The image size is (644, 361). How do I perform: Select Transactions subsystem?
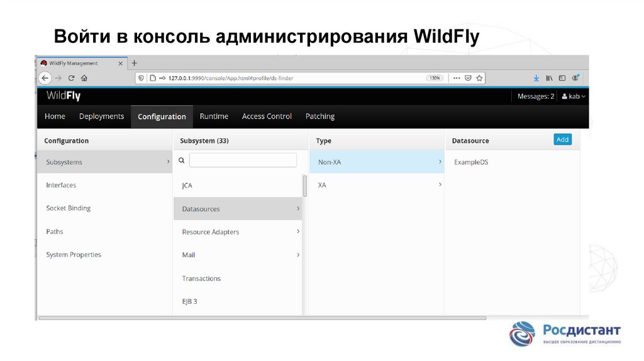(238, 279)
